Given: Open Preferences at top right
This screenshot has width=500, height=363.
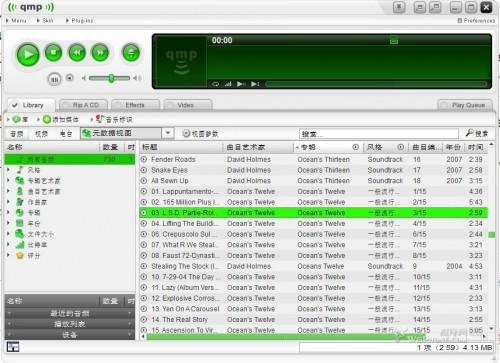Looking at the screenshot, I should click(x=476, y=21).
